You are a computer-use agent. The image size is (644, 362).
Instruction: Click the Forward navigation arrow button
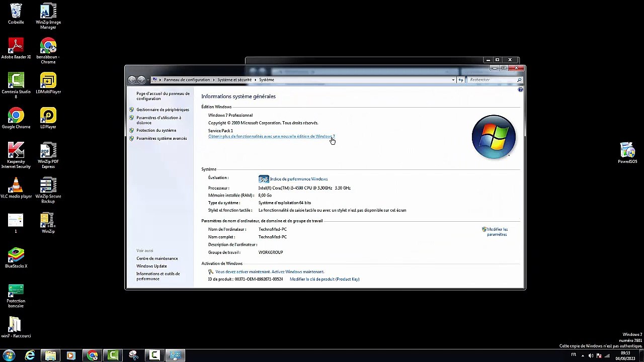(x=141, y=79)
